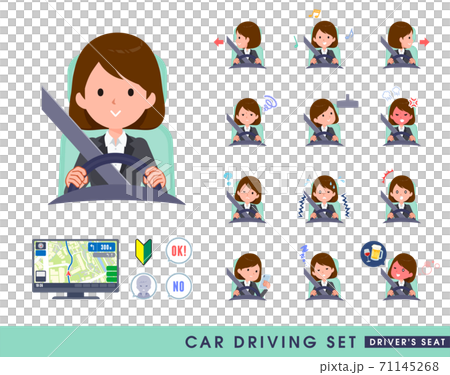450x375 pixels.
Task: Select the car navigation monitor illustration
Action: [x=76, y=269]
